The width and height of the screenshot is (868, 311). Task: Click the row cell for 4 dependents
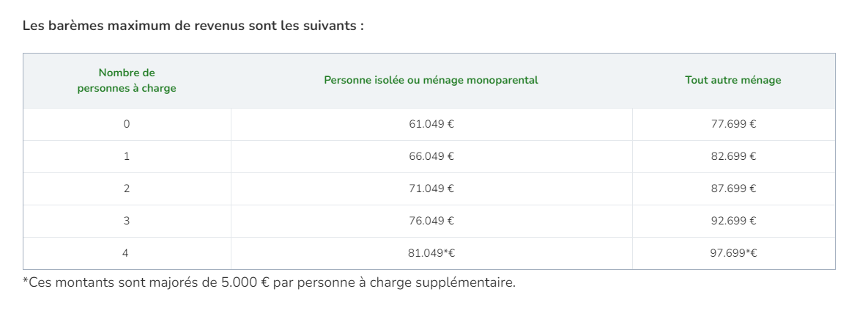[127, 254]
